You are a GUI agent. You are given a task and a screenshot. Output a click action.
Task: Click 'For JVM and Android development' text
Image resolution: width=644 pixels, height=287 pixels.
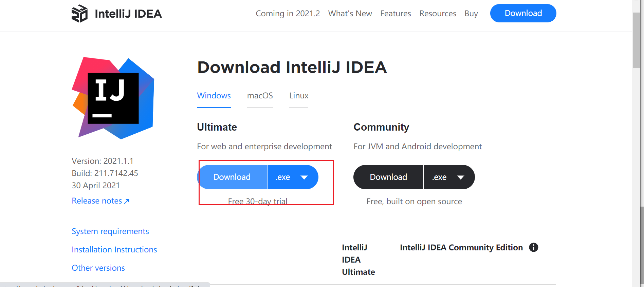pyautogui.click(x=418, y=147)
